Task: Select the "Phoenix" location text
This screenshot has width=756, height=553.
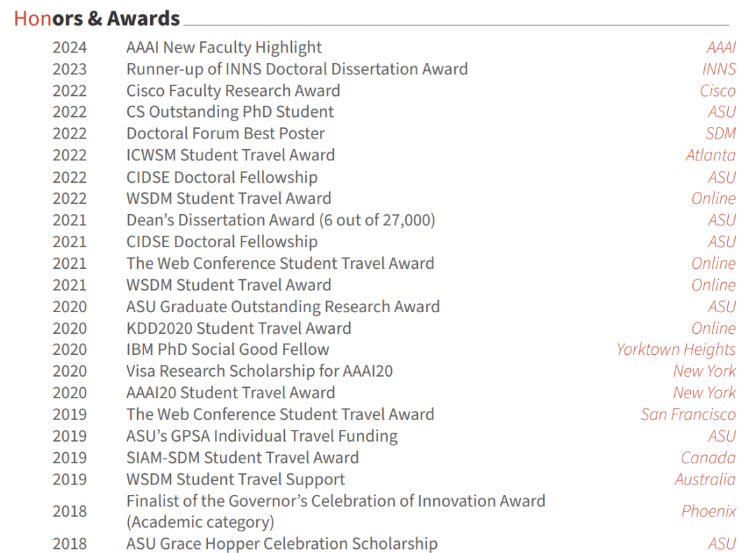Action: tap(708, 511)
